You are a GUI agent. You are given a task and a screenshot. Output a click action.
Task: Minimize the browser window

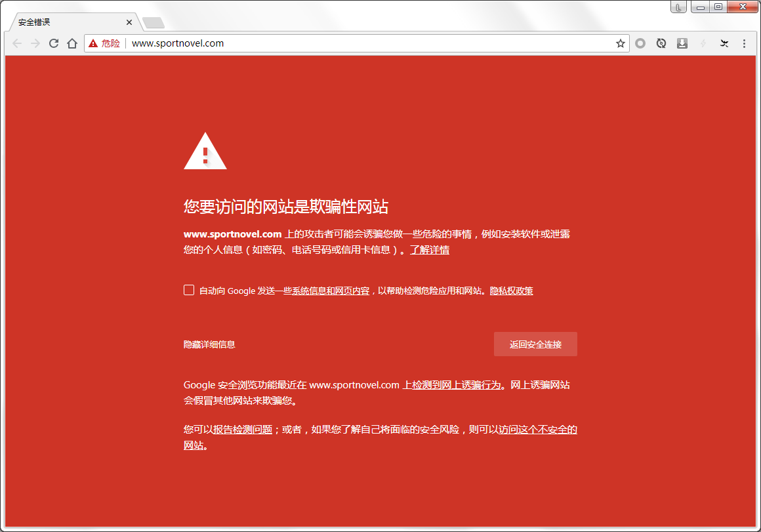tap(701, 7)
